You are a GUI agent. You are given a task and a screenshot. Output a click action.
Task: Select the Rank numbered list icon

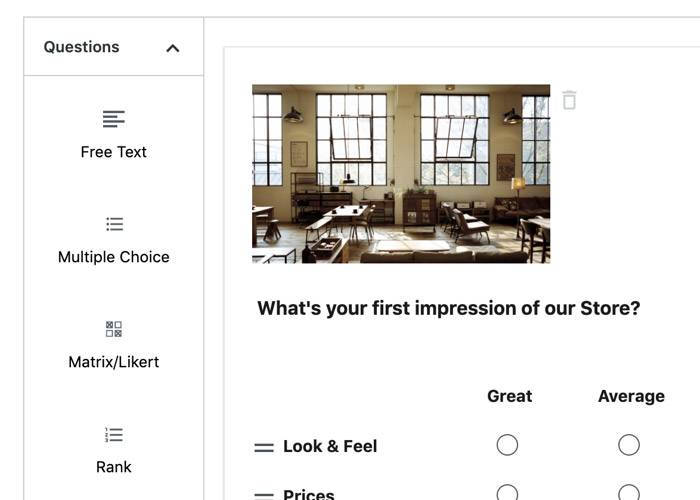tap(114, 435)
